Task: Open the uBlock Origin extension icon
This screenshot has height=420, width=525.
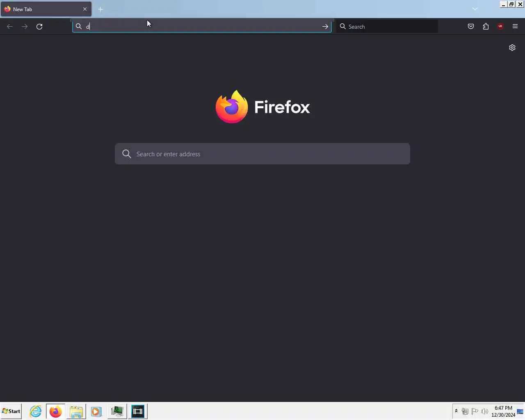Action: tap(500, 26)
